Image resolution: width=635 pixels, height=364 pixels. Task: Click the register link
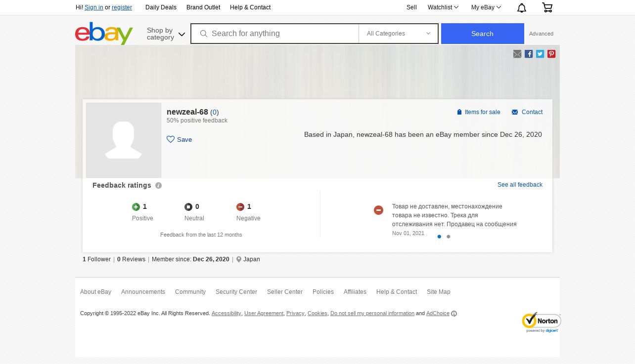[x=122, y=7]
